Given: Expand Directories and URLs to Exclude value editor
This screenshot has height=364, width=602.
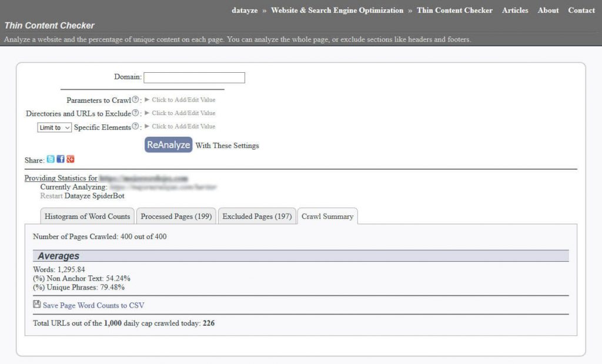Looking at the screenshot, I should (x=180, y=113).
